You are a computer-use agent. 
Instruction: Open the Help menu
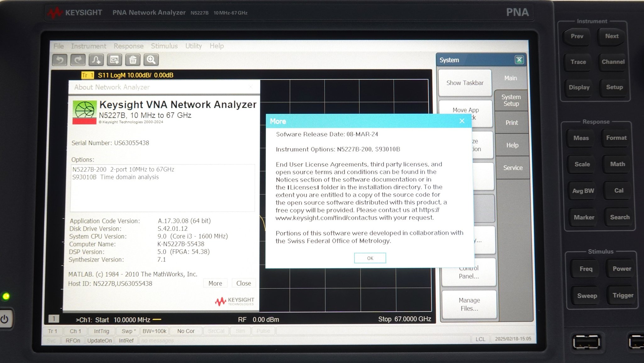217,46
